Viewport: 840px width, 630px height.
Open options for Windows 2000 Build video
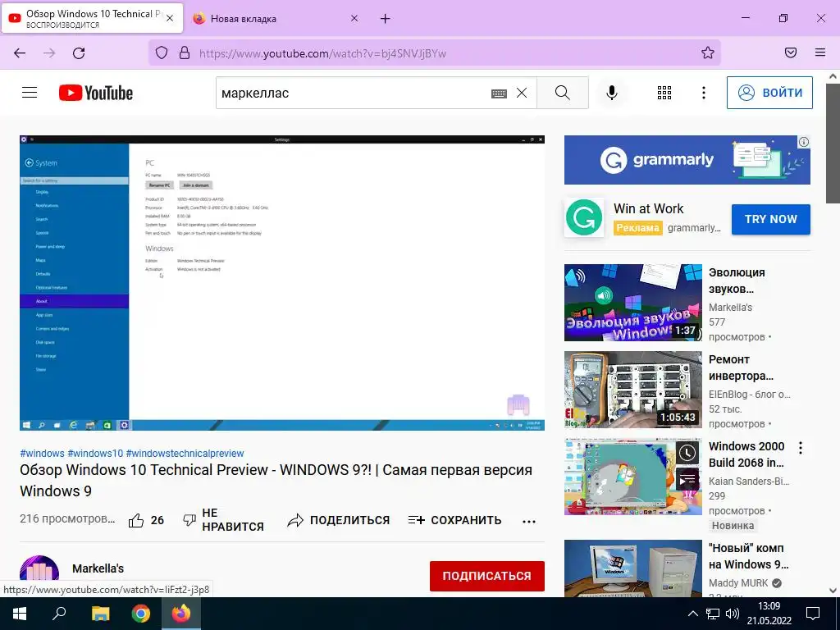(801, 448)
